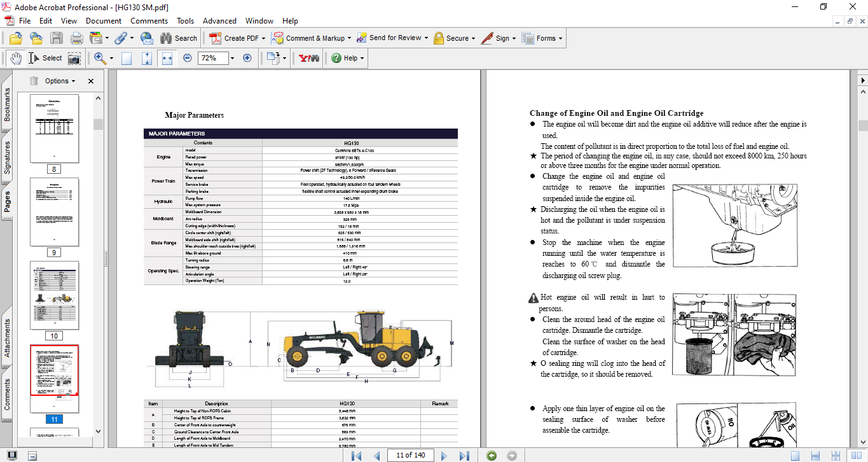Viewport: 868px width, 462px height.
Task: Click the Save floppy disk icon
Action: (x=57, y=38)
